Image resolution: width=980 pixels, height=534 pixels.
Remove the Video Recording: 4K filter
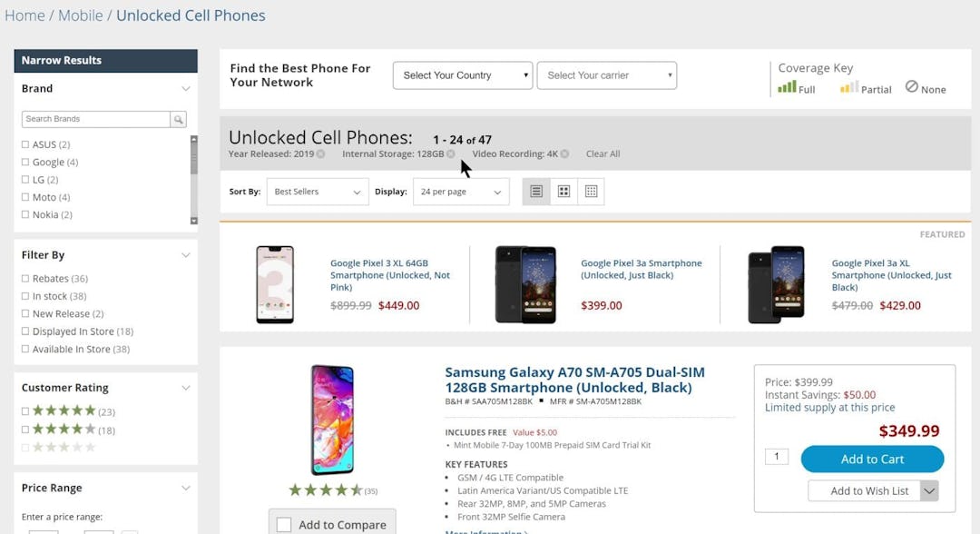coord(565,154)
